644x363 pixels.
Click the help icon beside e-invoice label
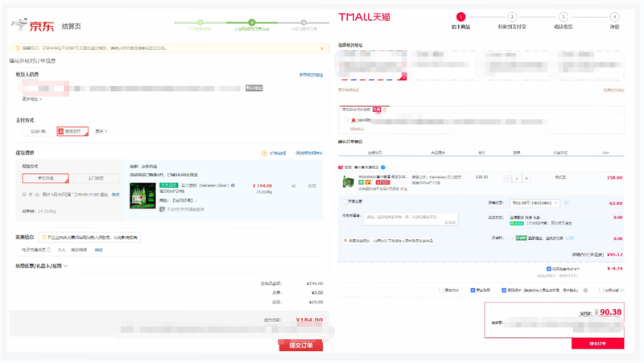[49, 250]
